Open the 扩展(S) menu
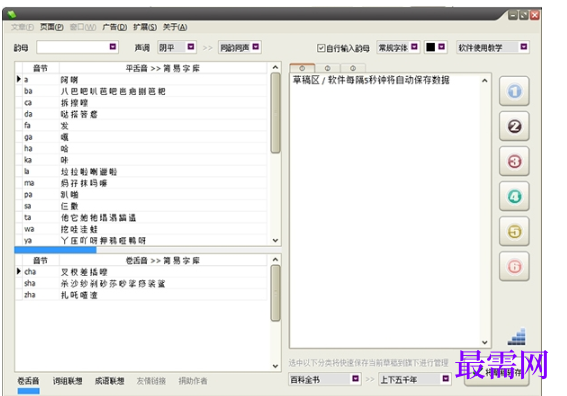This screenshot has width=567, height=396. coord(145,27)
